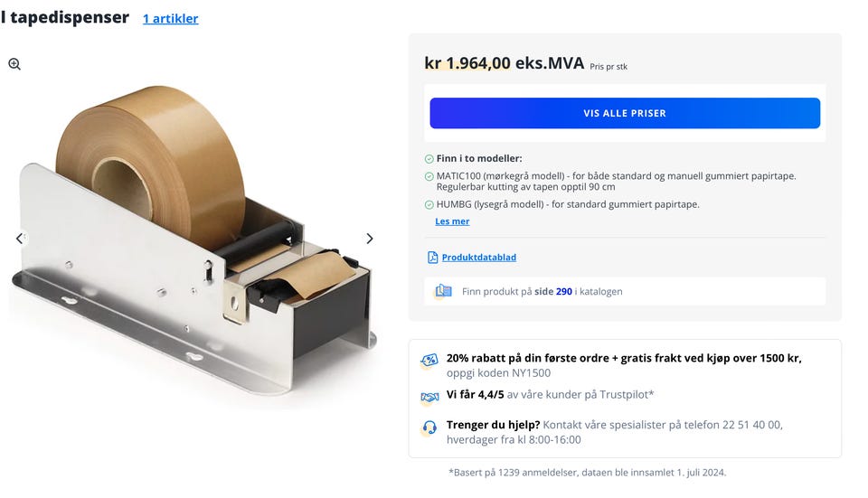This screenshot has height=498, width=868.
Task: Click the catalog book icon
Action: [443, 291]
